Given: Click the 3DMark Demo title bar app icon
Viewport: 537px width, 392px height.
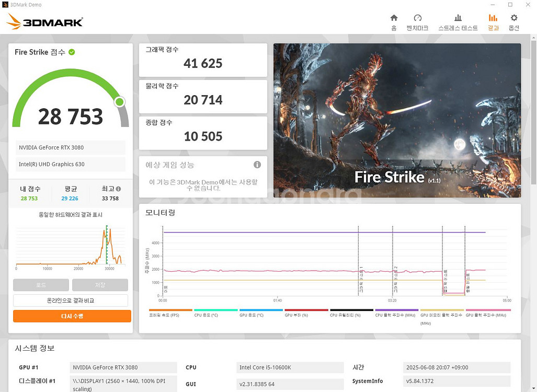Looking at the screenshot, I should (5, 5).
